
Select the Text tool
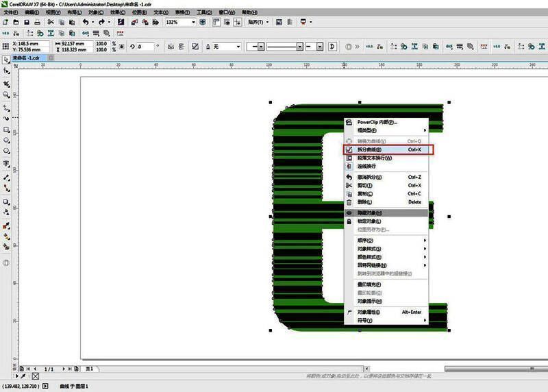[6, 164]
